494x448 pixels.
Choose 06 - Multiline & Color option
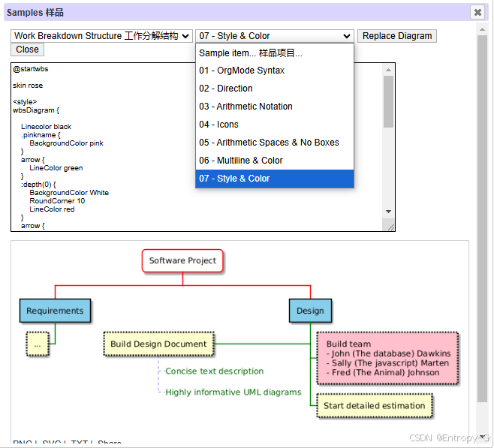point(275,161)
